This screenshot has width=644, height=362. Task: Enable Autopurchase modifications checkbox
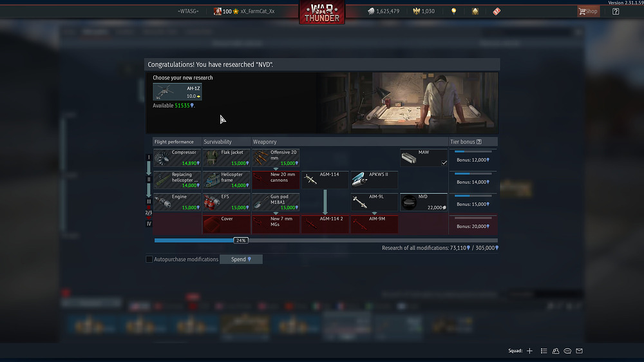coord(149,260)
